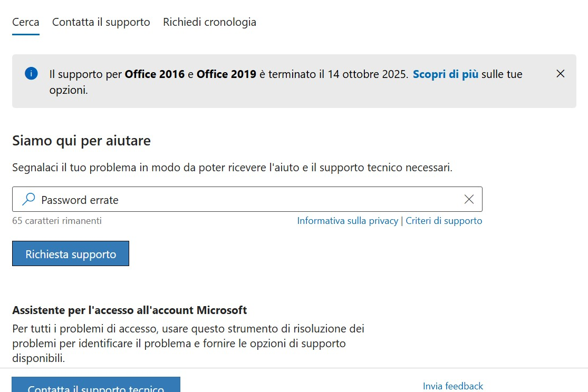Viewport: 588px width, 392px height.
Task: Select the Richiedi cronologia tab
Action: 209,22
